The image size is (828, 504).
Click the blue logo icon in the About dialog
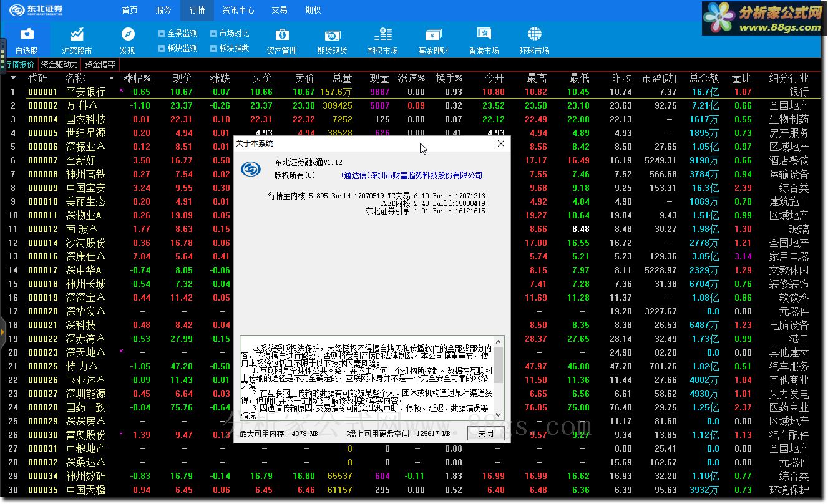pyautogui.click(x=251, y=169)
